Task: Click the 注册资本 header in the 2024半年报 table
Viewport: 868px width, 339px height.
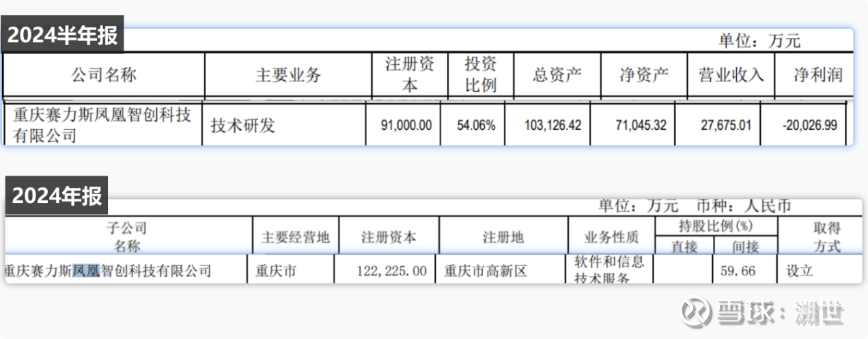Action: point(410,74)
